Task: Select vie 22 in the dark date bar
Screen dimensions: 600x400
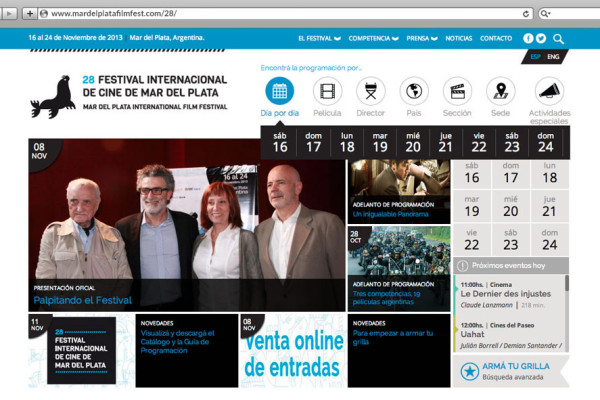Action: (x=479, y=142)
